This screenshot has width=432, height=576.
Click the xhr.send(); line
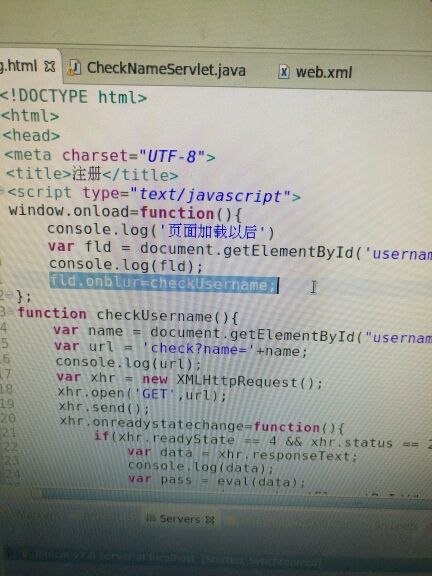tap(104, 408)
